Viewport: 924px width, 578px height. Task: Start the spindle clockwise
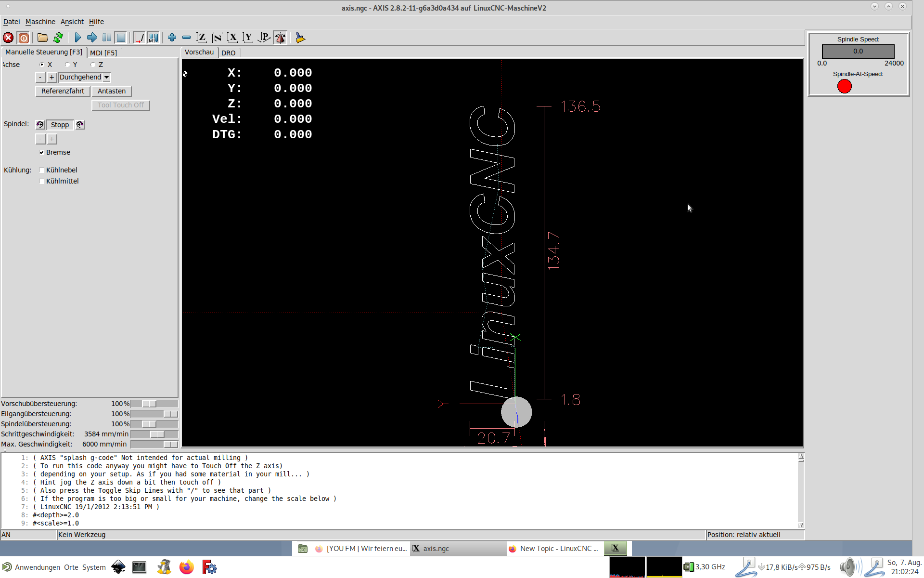click(x=80, y=125)
